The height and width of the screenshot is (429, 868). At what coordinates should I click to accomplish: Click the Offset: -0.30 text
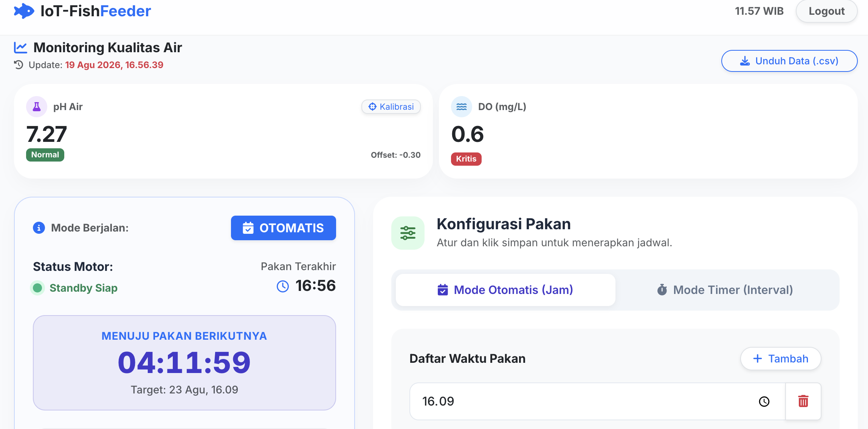[396, 155]
